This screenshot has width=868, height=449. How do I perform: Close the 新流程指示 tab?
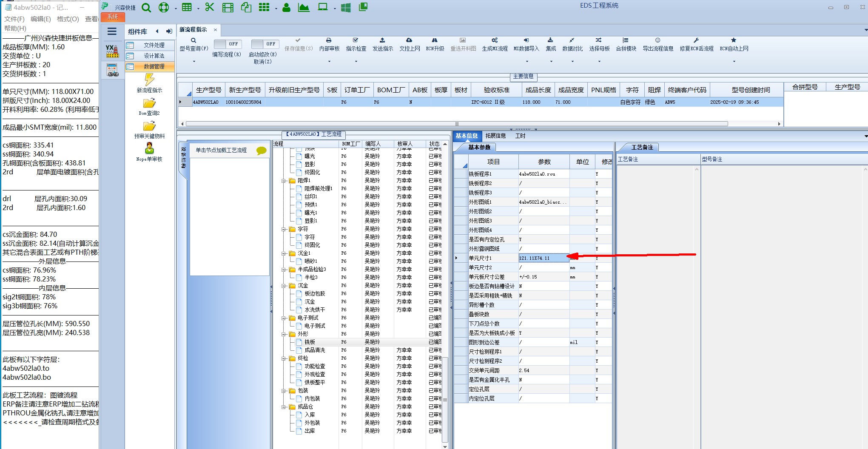click(215, 30)
